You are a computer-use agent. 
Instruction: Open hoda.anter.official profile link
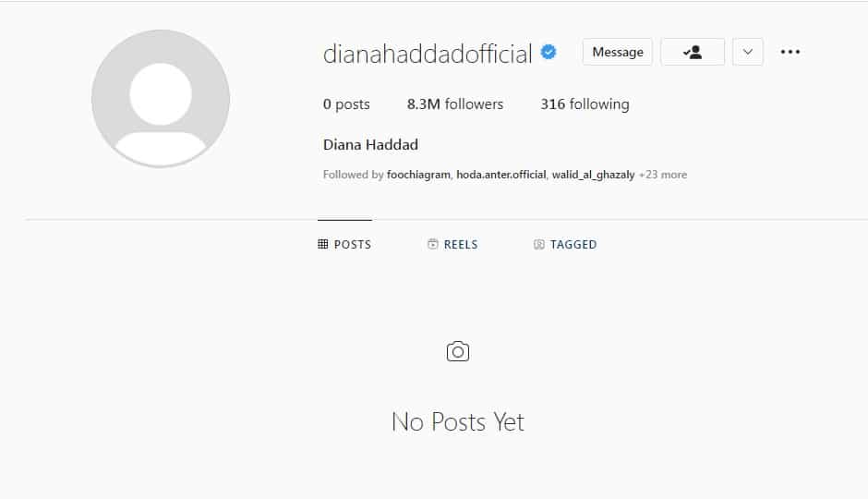click(x=501, y=175)
